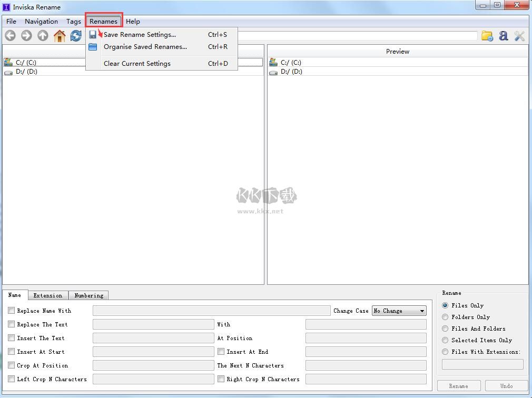Click the Replace The Text input field
This screenshot has width=532, height=398.
click(x=153, y=324)
